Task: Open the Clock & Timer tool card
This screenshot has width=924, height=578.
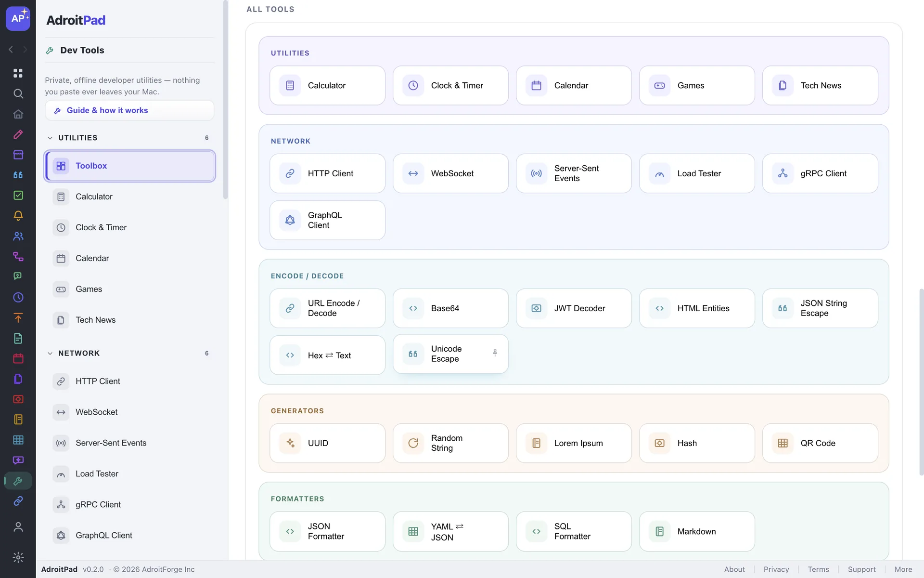Action: [x=450, y=85]
